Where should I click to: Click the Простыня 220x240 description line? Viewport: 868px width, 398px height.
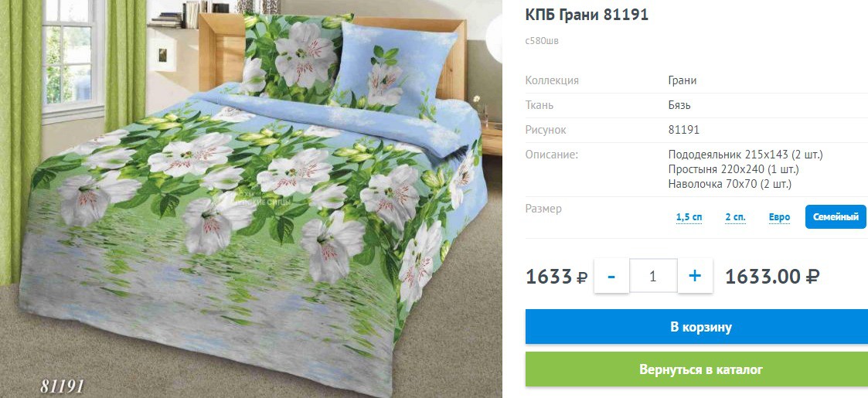(734, 168)
